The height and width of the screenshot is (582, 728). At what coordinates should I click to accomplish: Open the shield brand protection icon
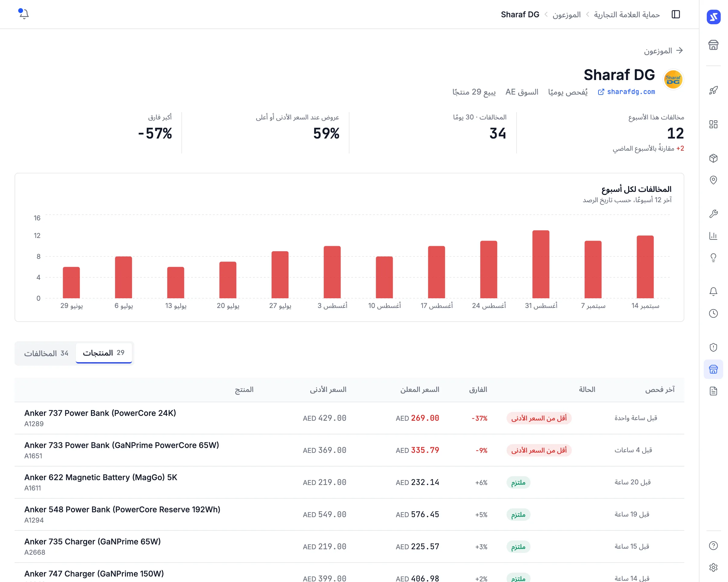coord(713,347)
